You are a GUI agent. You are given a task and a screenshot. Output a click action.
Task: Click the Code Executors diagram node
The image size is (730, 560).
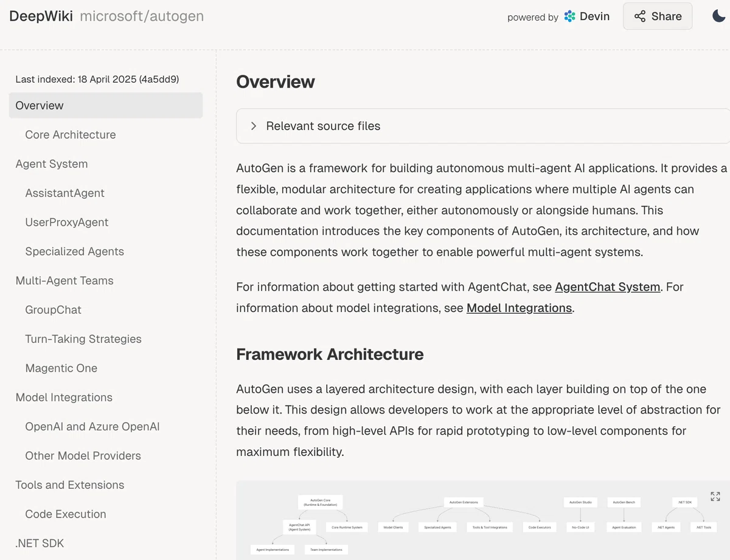(x=540, y=527)
